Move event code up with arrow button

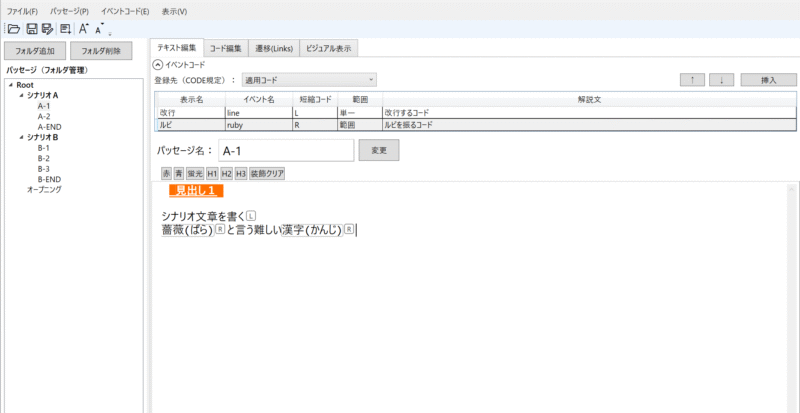[691, 79]
